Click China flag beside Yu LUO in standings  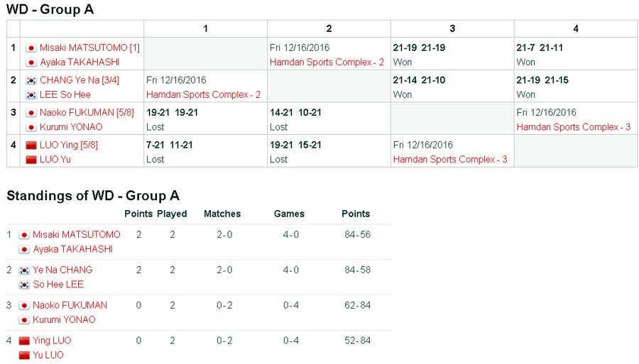click(x=24, y=355)
